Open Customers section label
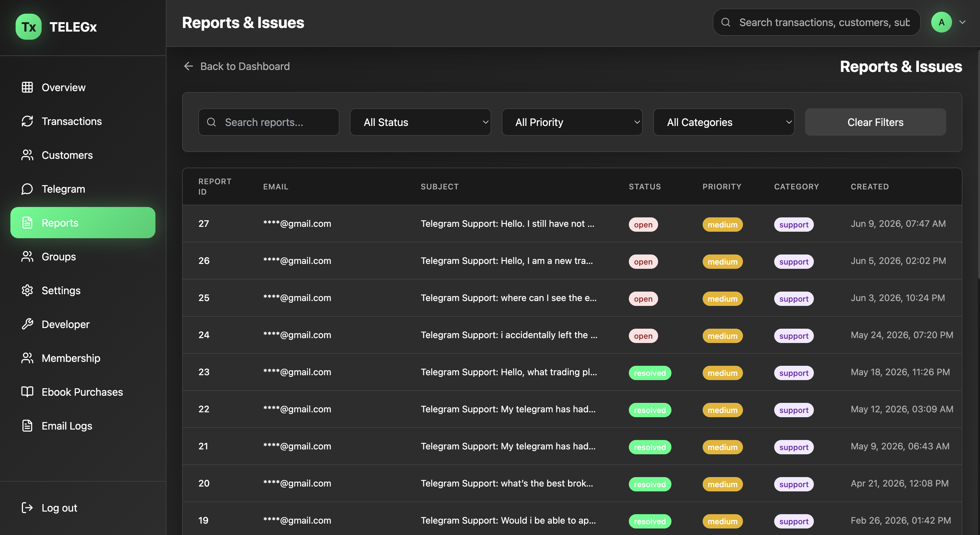 67,155
